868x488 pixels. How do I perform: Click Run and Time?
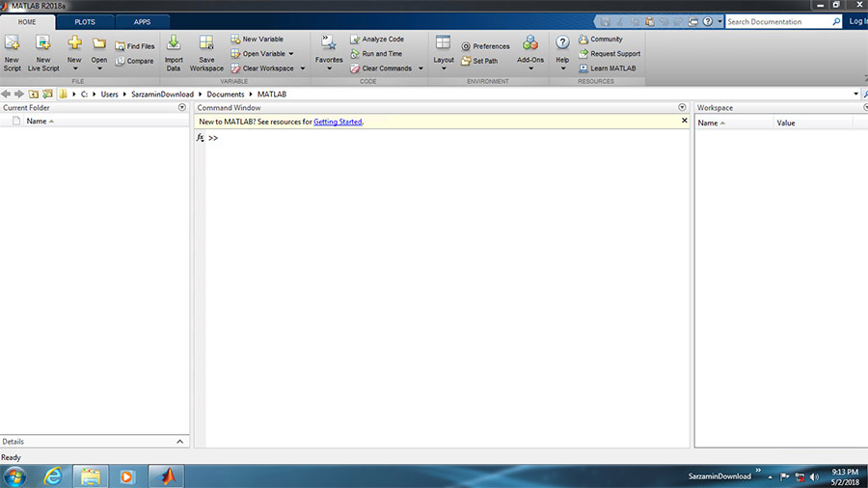[x=376, y=54]
